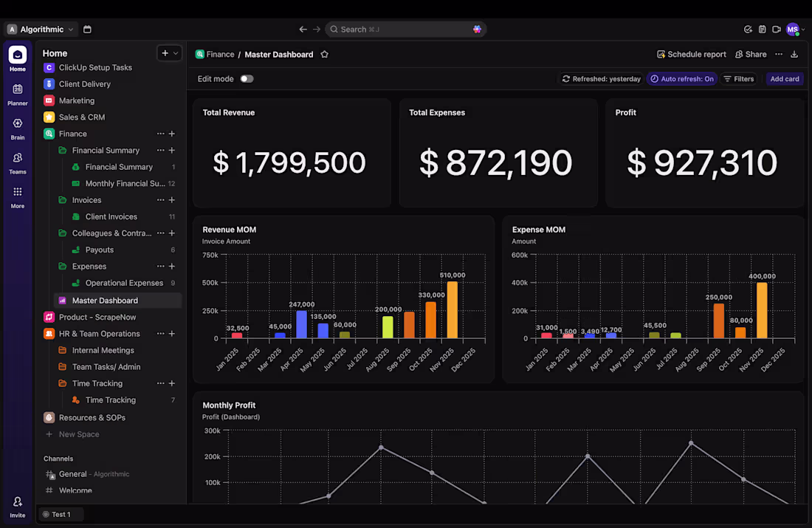The height and width of the screenshot is (528, 812).
Task: Select Teams in the left sidebar
Action: coord(16,161)
